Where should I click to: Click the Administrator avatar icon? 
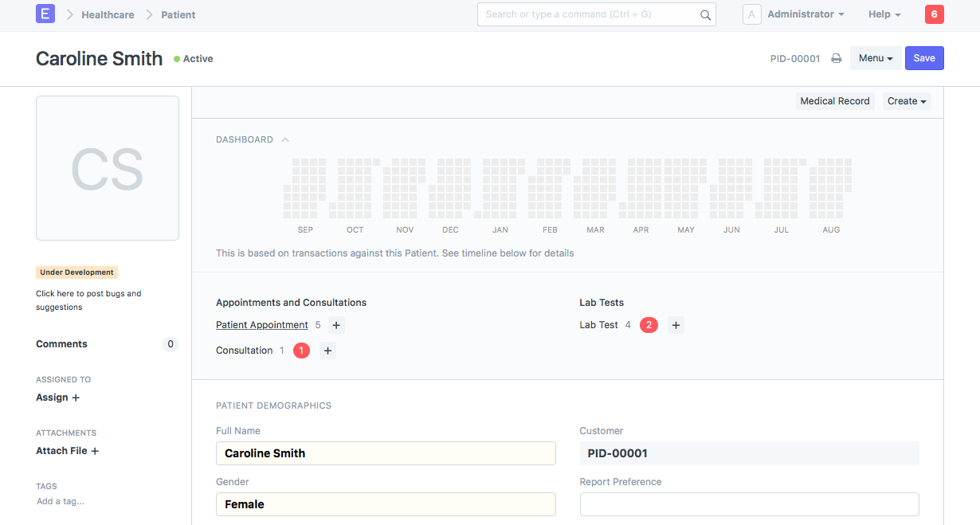click(x=751, y=14)
